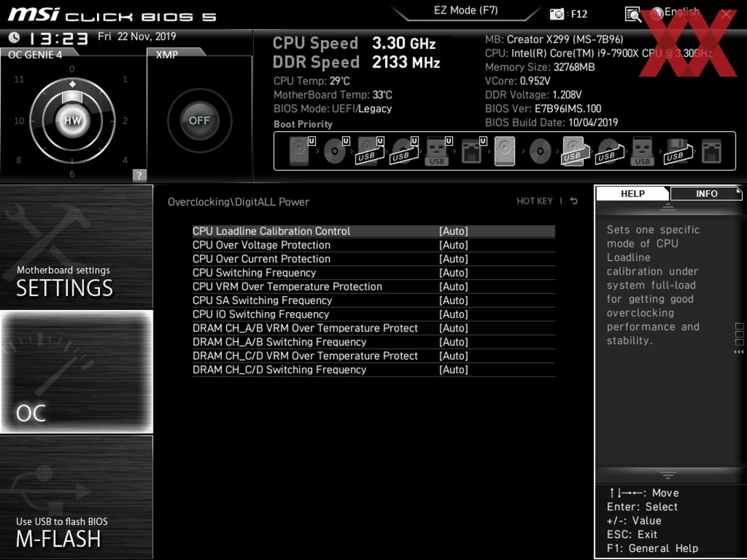
Task: Select the legacy CD/DVD boot icon without USB tag
Action: (540, 151)
